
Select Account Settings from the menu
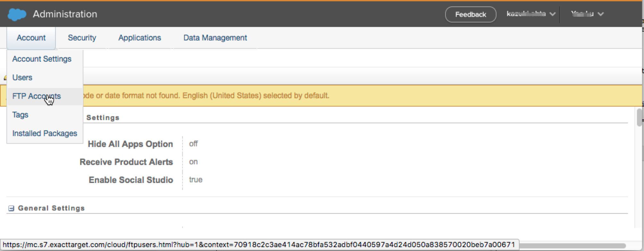click(x=42, y=59)
